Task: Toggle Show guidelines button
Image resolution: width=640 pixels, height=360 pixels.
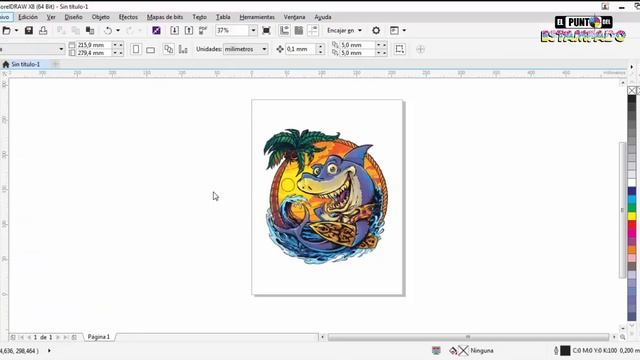Action: (313, 30)
